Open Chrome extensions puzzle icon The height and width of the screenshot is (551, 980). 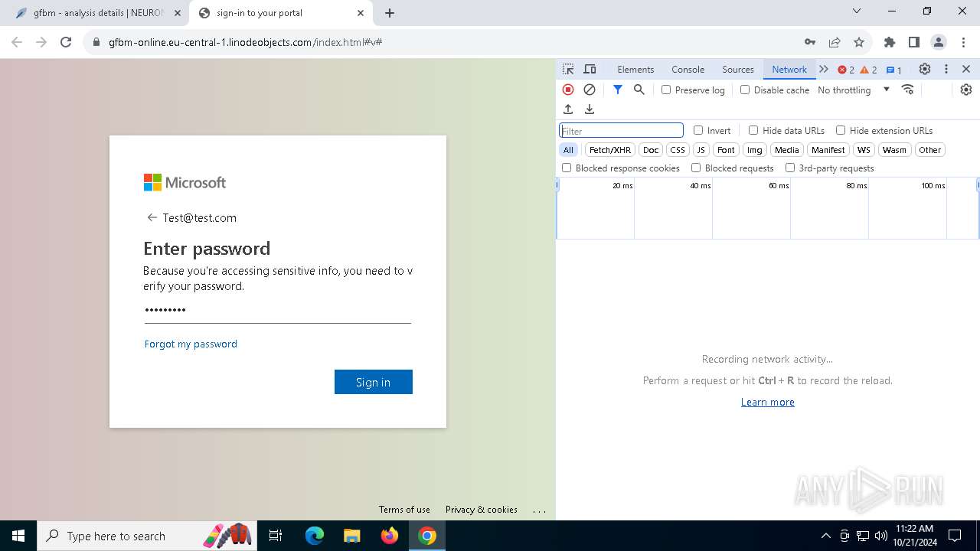click(890, 42)
